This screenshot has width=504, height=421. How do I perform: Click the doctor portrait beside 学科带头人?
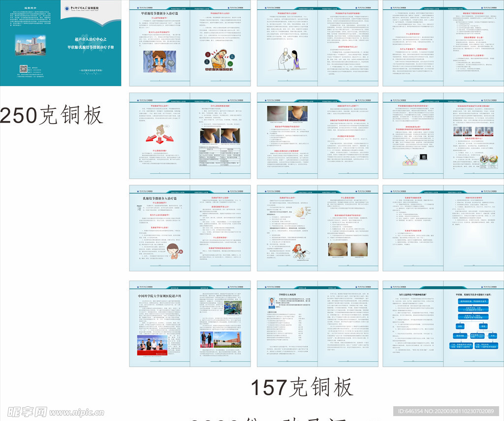pyautogui.click(x=272, y=303)
